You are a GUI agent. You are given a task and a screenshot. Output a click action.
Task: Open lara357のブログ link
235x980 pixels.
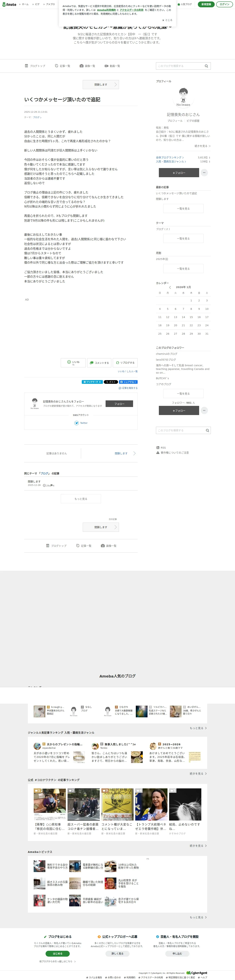click(x=166, y=359)
